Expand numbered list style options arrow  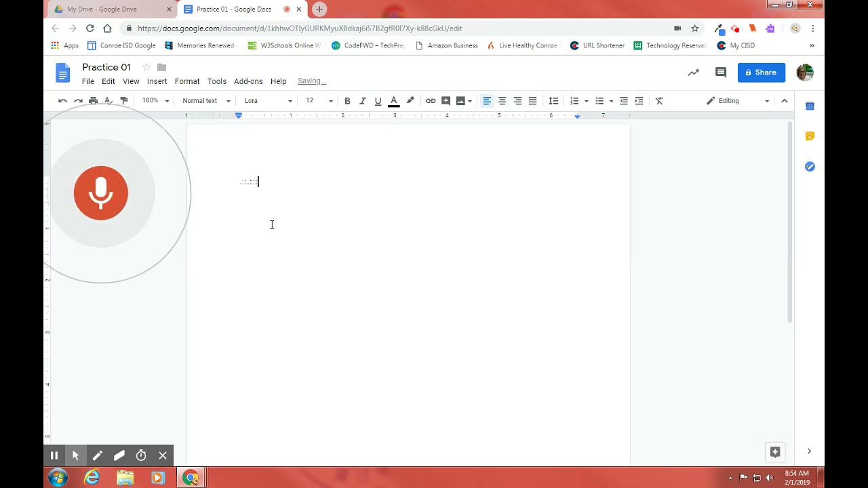587,102
